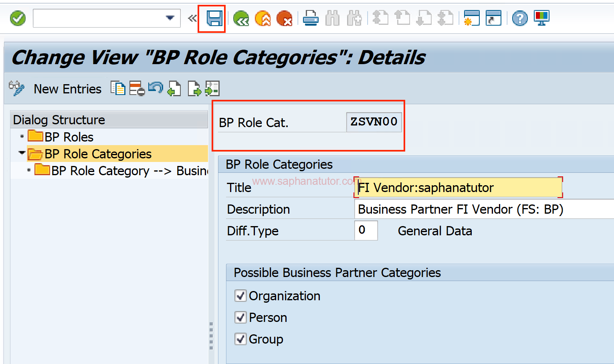Toggle the Organization checkbox
614x364 pixels.
pos(240,296)
